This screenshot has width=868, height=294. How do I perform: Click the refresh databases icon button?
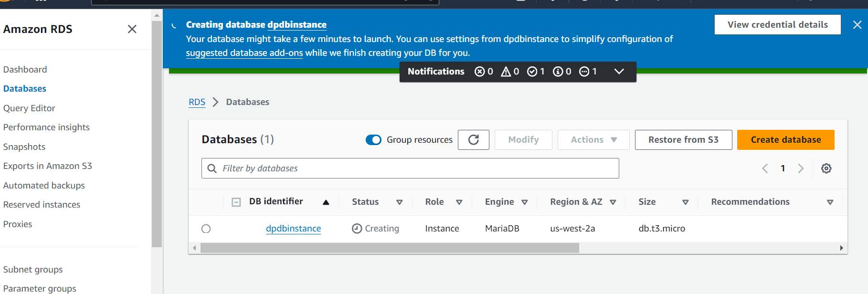click(473, 140)
